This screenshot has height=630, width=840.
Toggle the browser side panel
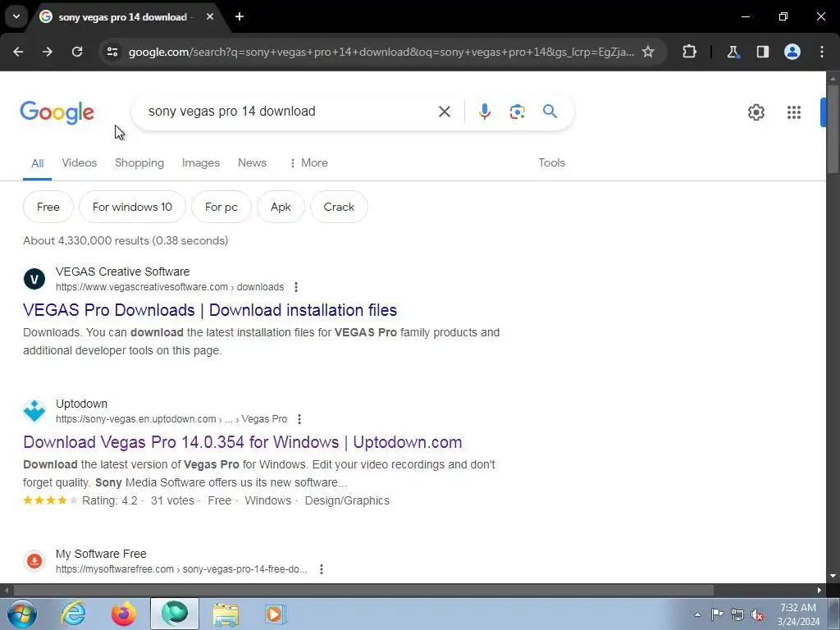[x=763, y=52]
